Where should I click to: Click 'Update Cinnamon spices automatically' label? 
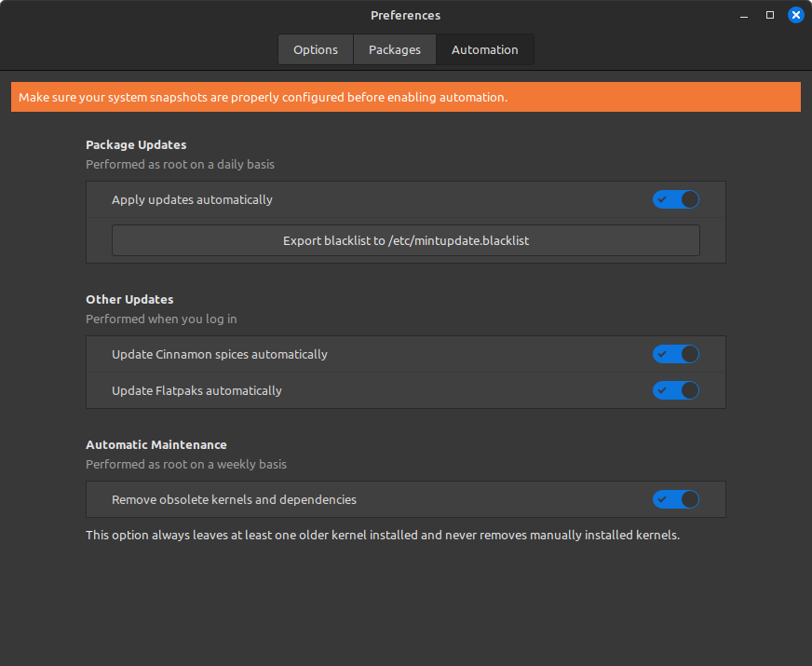220,355
